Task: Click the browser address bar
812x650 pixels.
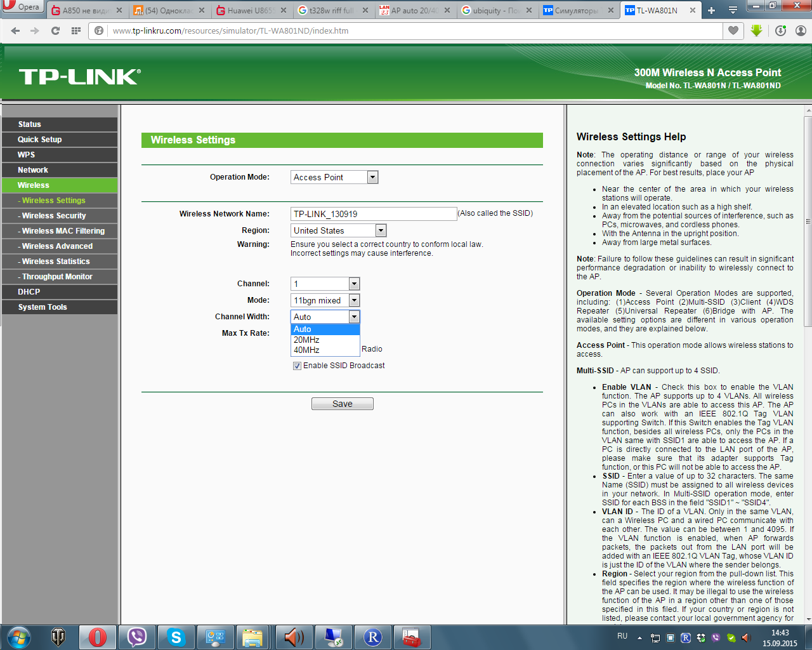Action: 406,30
